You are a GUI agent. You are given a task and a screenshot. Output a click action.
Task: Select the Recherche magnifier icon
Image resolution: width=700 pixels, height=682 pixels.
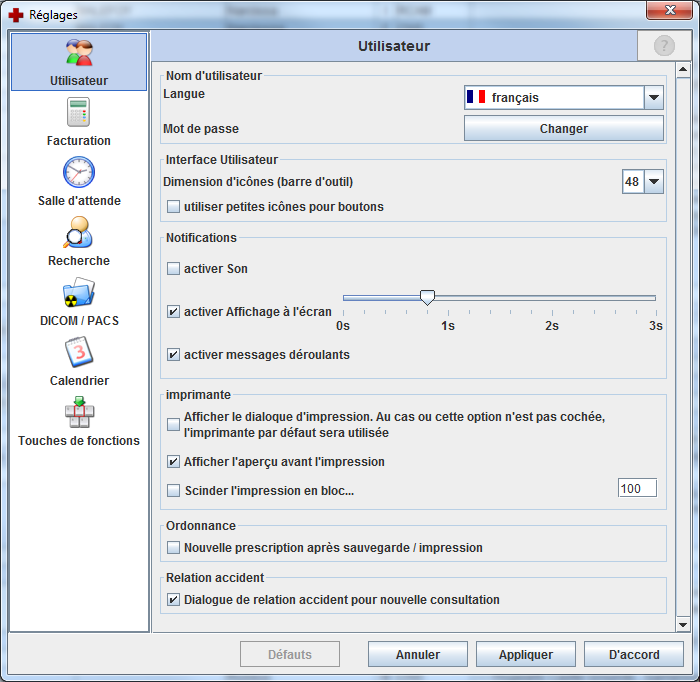click(x=79, y=233)
